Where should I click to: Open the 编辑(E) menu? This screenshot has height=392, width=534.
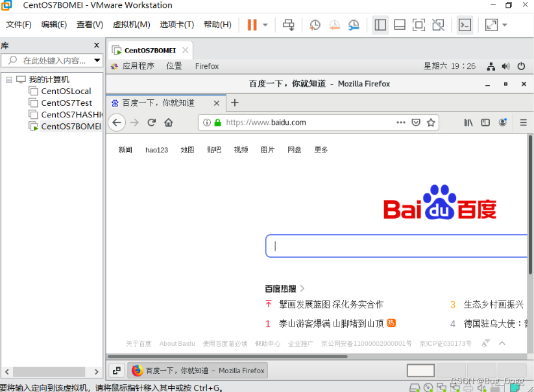tap(54, 25)
